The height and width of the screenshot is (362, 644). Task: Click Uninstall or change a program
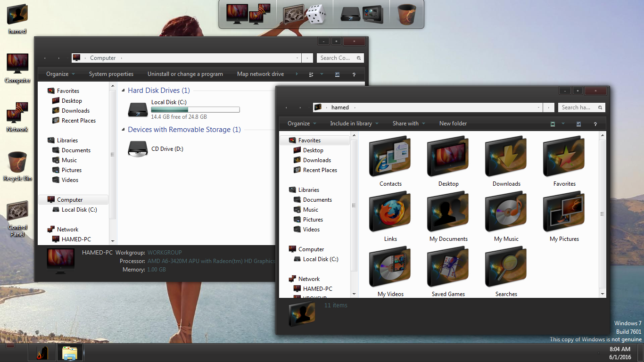point(185,74)
